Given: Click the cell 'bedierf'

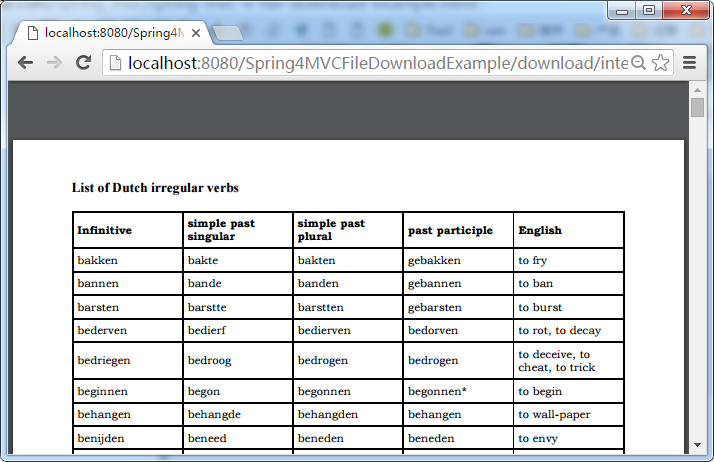Looking at the screenshot, I should [x=238, y=330].
